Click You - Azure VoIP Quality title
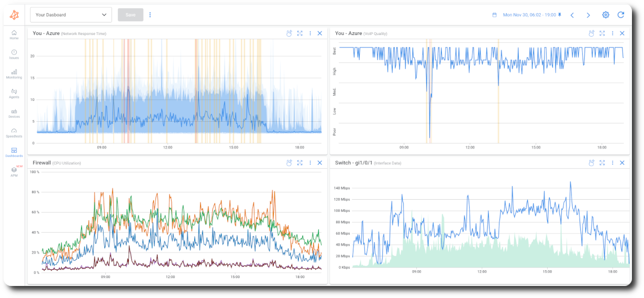 (x=361, y=33)
